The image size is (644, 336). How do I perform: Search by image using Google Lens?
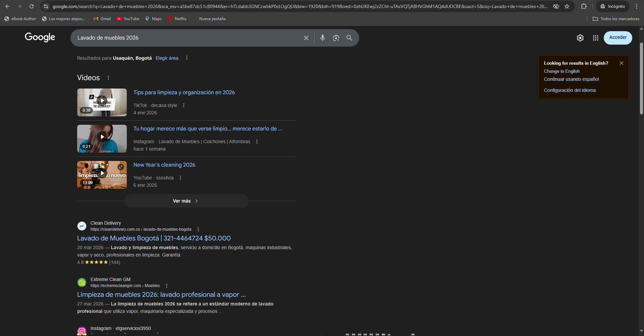point(336,38)
